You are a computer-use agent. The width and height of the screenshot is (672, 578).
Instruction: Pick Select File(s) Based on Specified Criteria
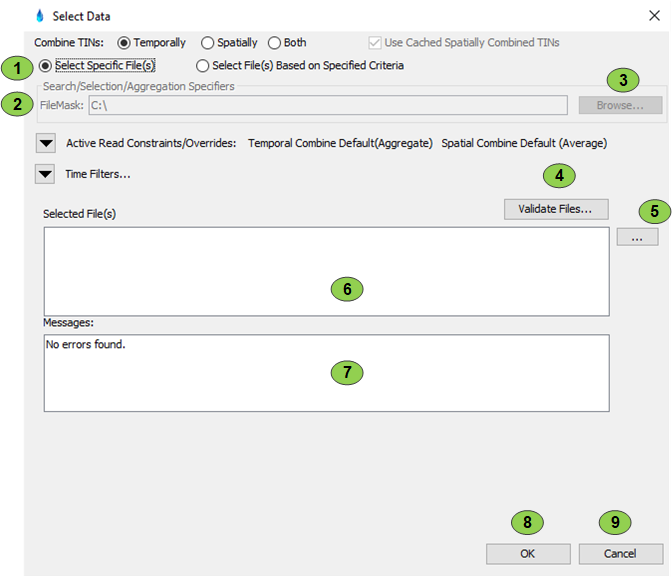click(x=203, y=66)
